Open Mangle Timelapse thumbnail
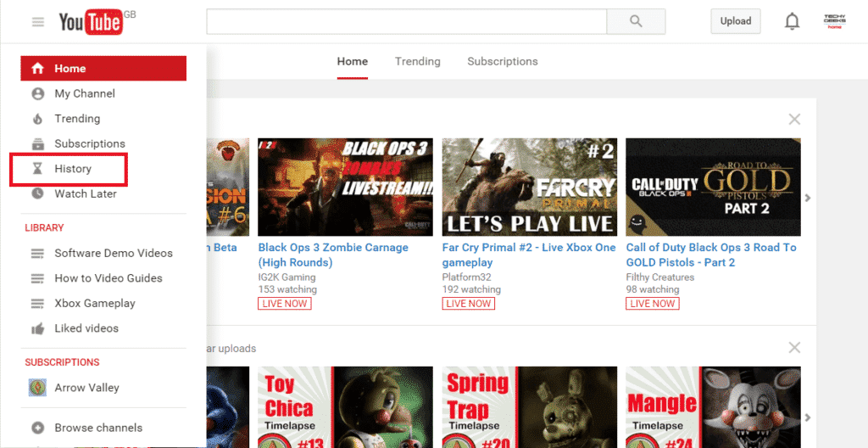868x448 pixels. [713, 407]
